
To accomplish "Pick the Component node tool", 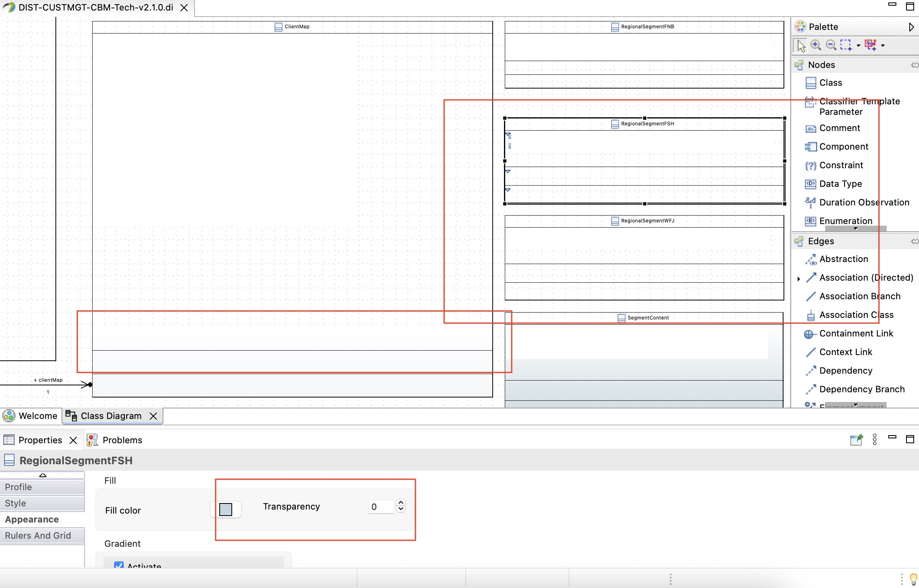I will click(837, 147).
